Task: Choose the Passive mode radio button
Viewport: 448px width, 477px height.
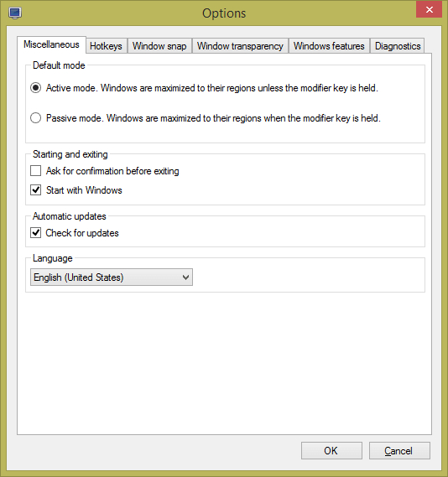Action: (35, 117)
